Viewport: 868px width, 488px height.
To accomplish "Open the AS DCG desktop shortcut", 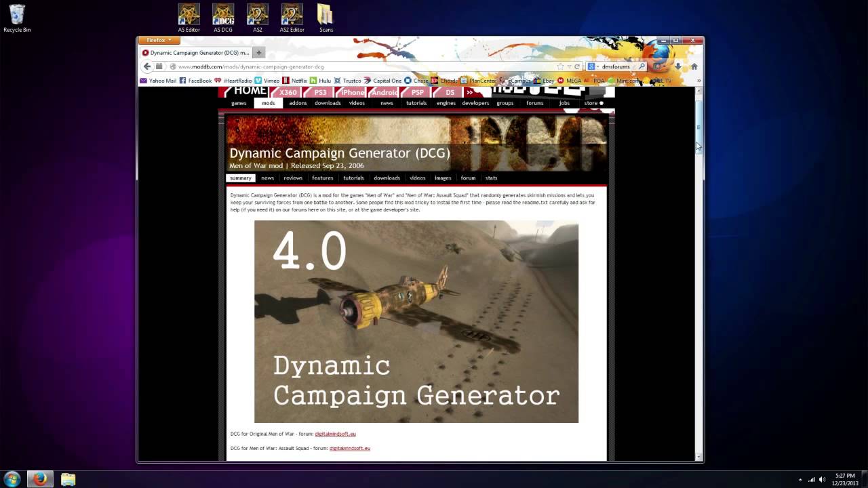I will pyautogui.click(x=223, y=18).
